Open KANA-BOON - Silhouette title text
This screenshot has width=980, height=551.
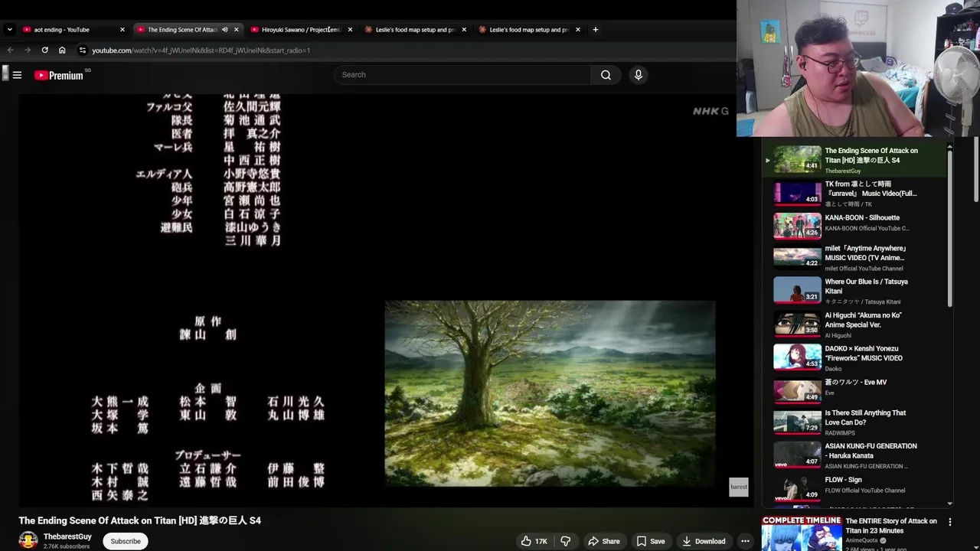click(x=862, y=218)
